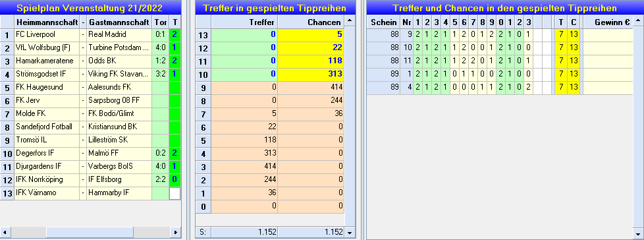The height and width of the screenshot is (240, 644).
Task: Select Sandefjord Fotball team cell
Action: coord(47,127)
